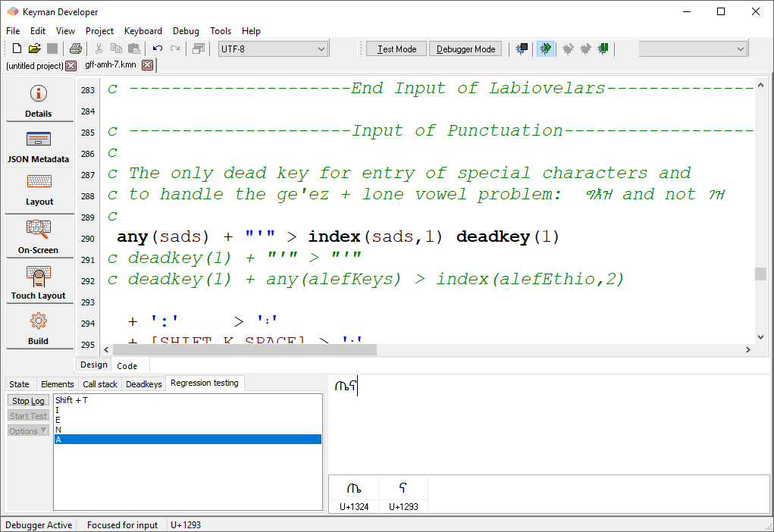Open the Keyboard menu
Viewport: 774px width, 532px height.
tap(143, 30)
